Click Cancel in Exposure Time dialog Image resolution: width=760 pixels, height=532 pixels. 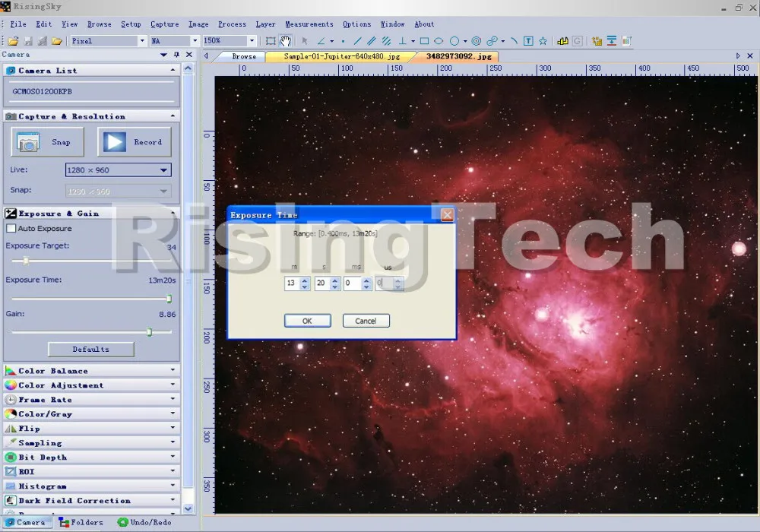(x=366, y=321)
